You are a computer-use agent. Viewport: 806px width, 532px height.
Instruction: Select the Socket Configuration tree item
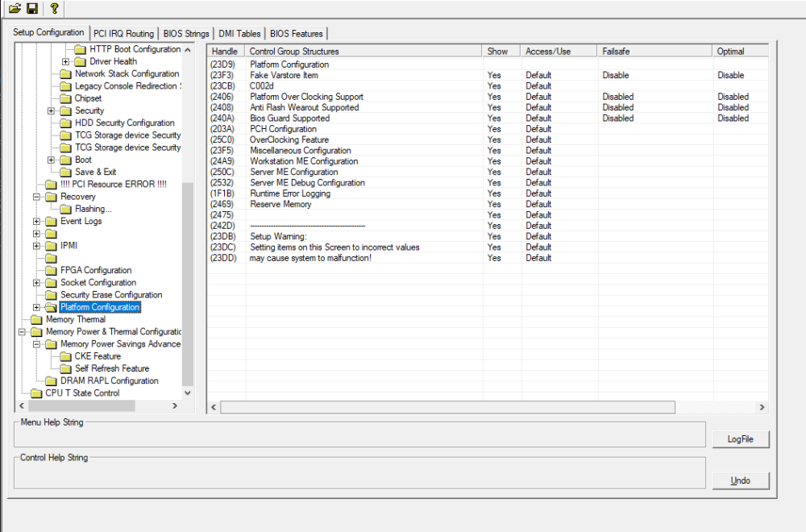[98, 283]
